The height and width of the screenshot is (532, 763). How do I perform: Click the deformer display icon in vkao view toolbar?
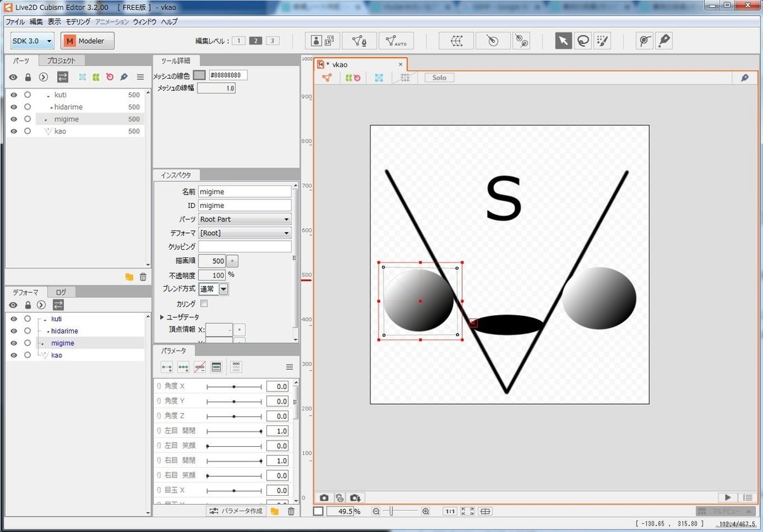click(353, 78)
